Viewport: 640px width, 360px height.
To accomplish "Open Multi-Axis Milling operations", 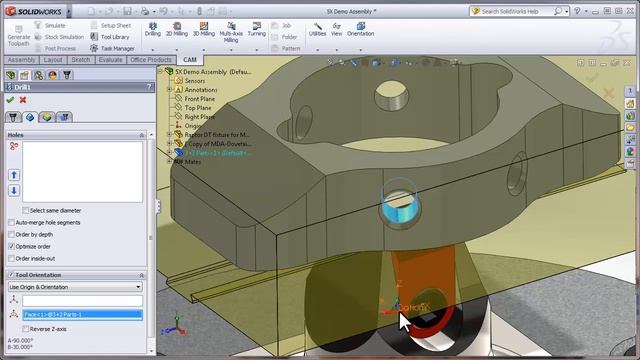I will click(231, 33).
